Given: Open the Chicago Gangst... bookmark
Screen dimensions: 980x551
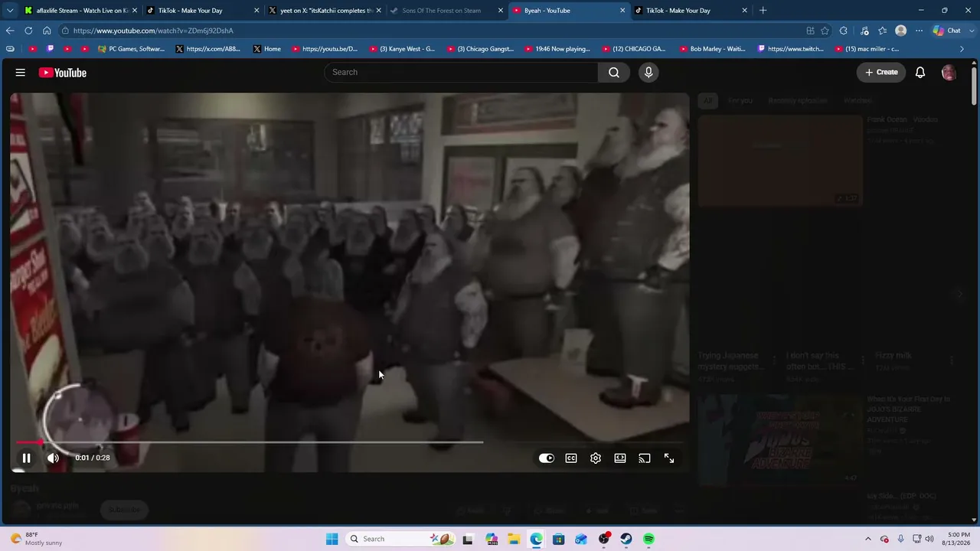Looking at the screenshot, I should (480, 49).
